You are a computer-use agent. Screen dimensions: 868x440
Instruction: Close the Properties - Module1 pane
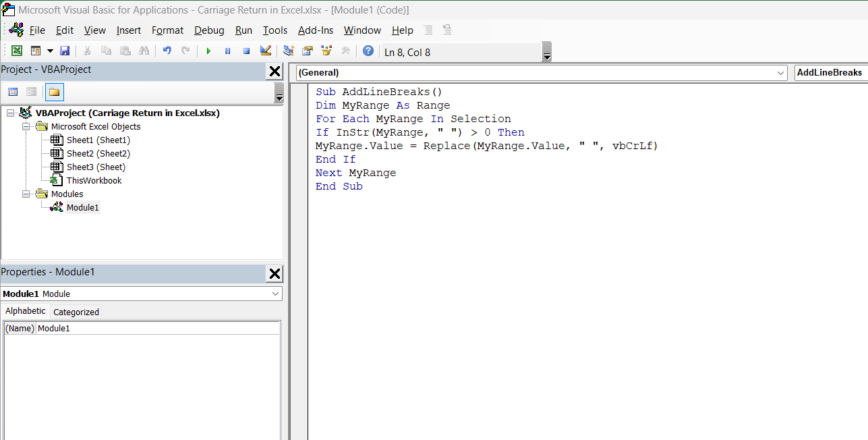274,273
